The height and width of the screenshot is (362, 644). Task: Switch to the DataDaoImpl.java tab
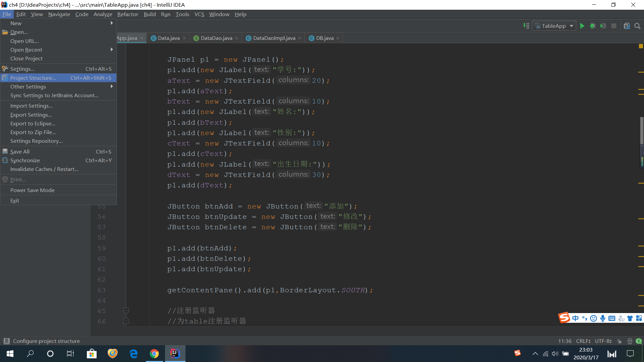(274, 38)
